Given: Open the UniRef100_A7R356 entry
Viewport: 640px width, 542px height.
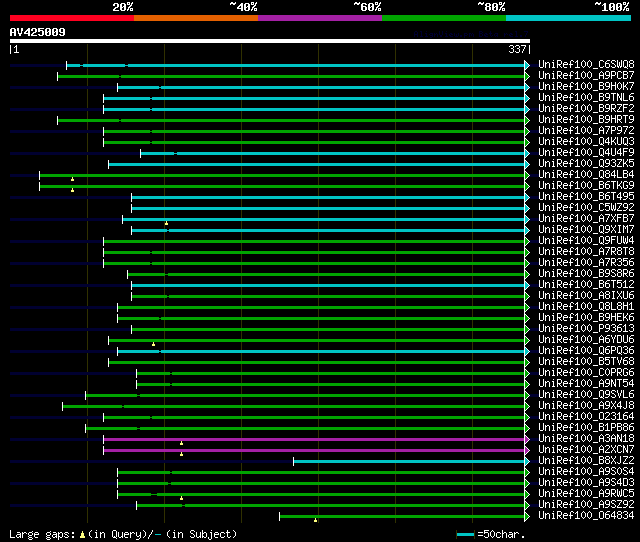Looking at the screenshot, I should (x=586, y=263).
